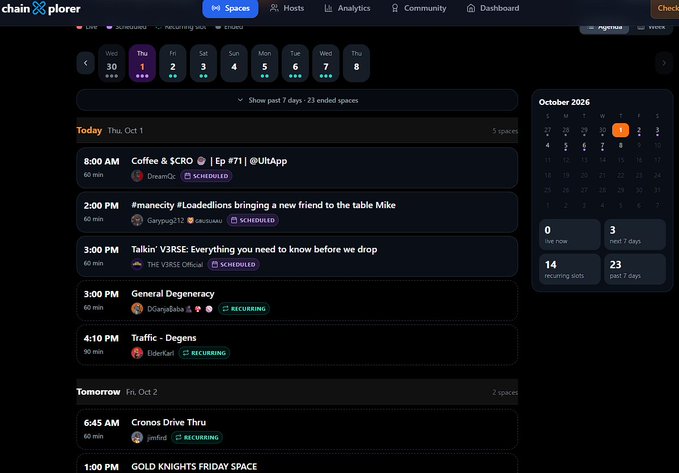Select Tue 6 in the day strip
The image size is (679, 473).
[x=295, y=63]
